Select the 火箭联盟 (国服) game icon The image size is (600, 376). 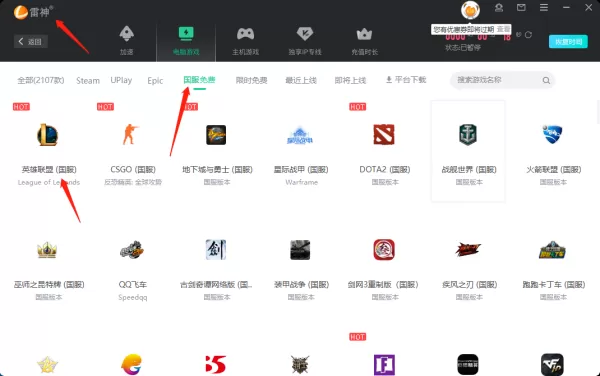[x=552, y=134]
